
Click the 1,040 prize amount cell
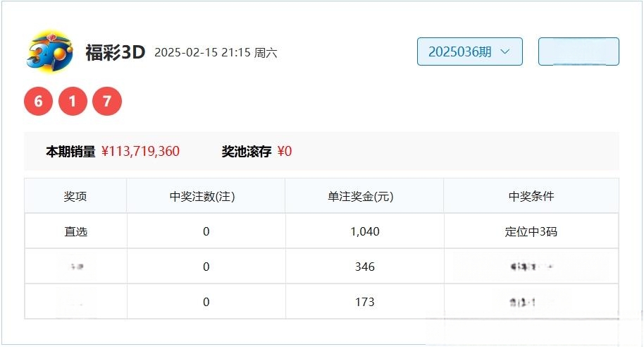tap(365, 231)
